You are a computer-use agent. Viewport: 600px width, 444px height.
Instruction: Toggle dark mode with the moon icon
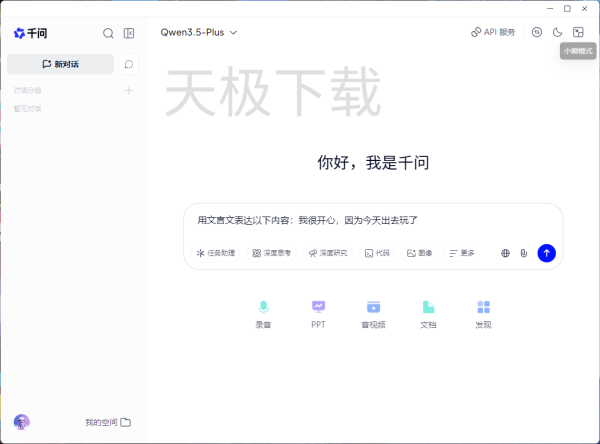coord(558,32)
